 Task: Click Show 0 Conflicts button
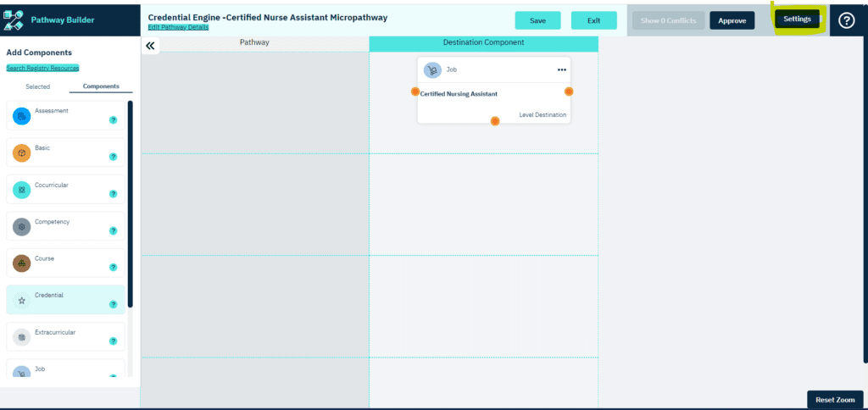pyautogui.click(x=669, y=20)
